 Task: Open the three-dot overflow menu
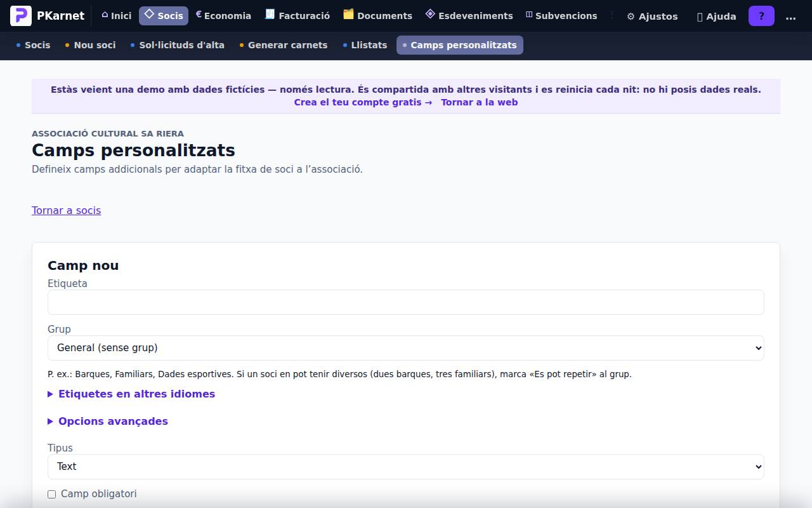click(x=790, y=17)
